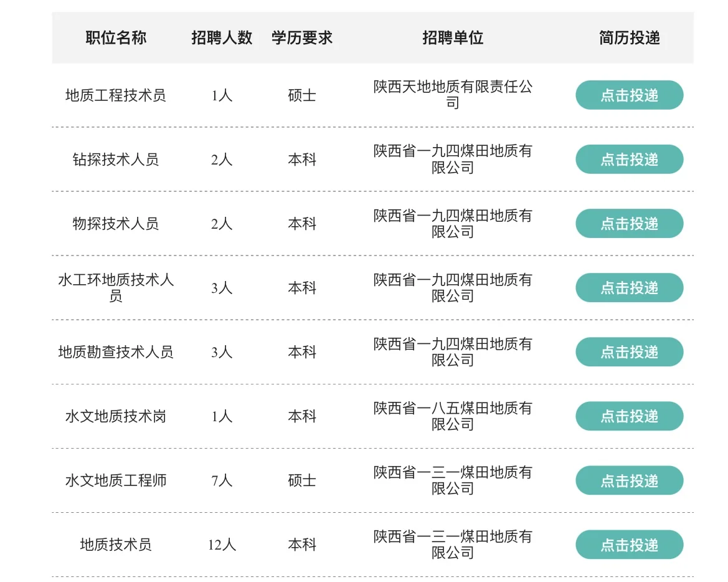Click 1人 in 地质工程技术员 row
Screen dimensions: 728x582
pos(222,95)
